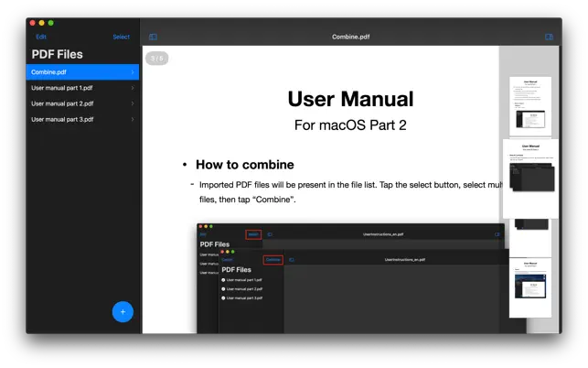Select the bottom page thumbnail with blue screenshot
The width and height of the screenshot is (588, 368).
pos(530,287)
